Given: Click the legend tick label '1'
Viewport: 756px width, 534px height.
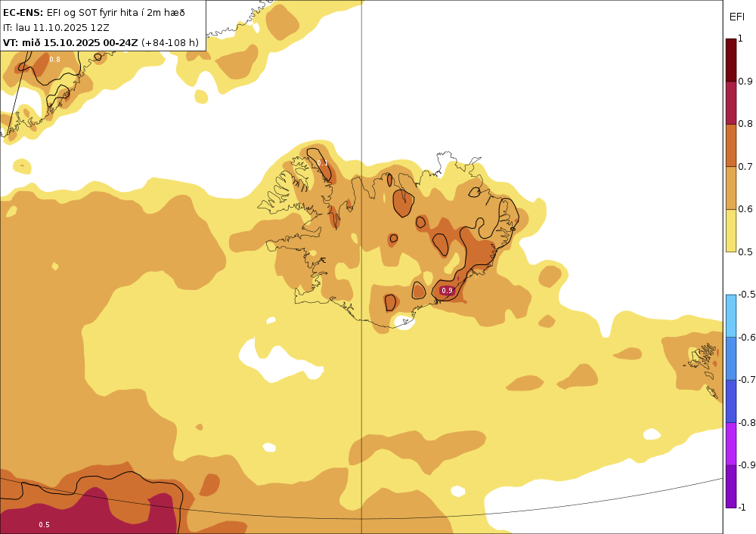Looking at the screenshot, I should tap(741, 39).
